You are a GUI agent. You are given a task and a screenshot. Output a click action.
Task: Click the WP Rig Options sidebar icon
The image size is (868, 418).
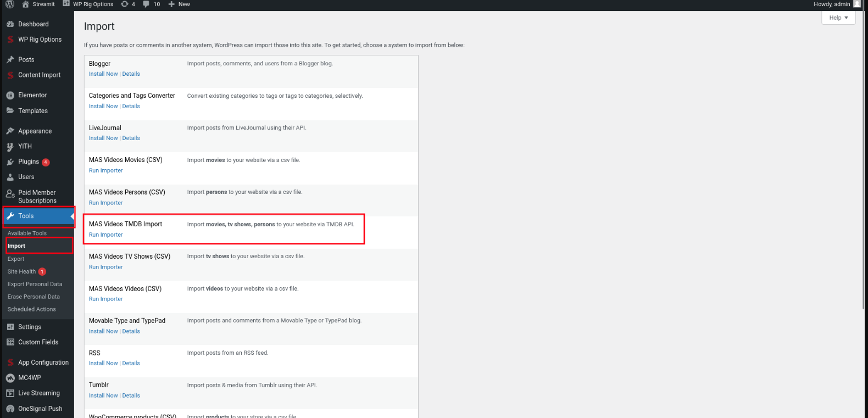click(10, 40)
